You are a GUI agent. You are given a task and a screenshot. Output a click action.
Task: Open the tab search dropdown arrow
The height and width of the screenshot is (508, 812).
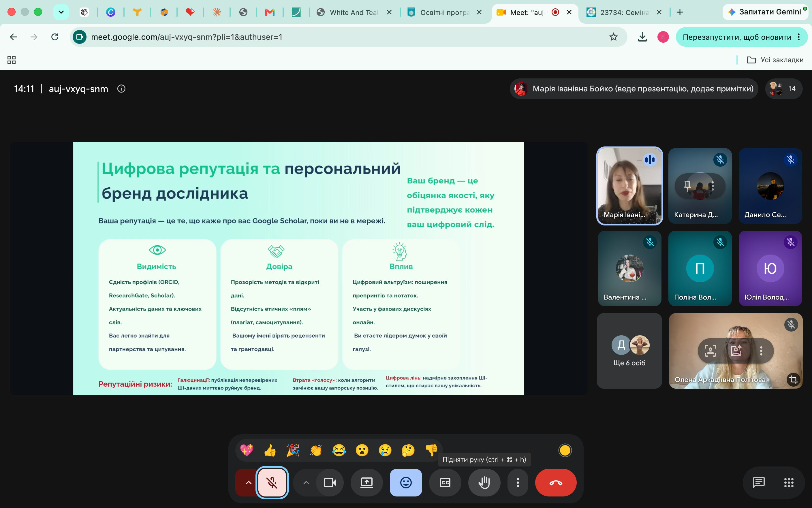[61, 12]
